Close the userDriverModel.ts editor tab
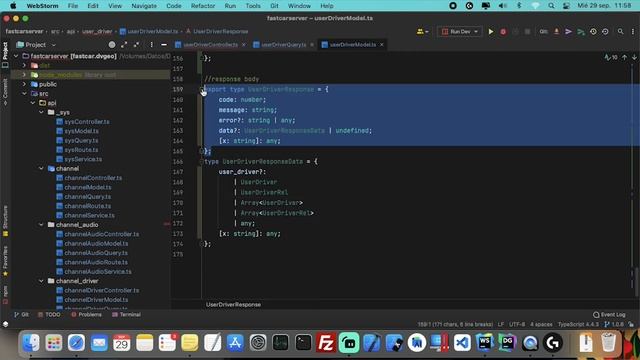 382,44
